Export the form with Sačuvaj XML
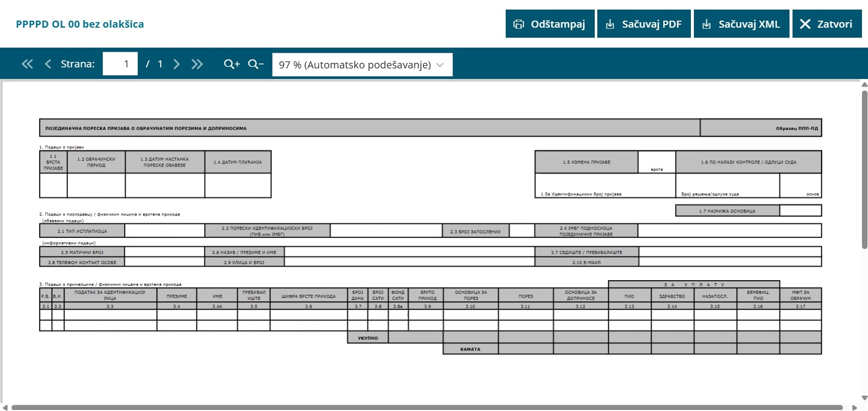This screenshot has width=868, height=411. [742, 24]
